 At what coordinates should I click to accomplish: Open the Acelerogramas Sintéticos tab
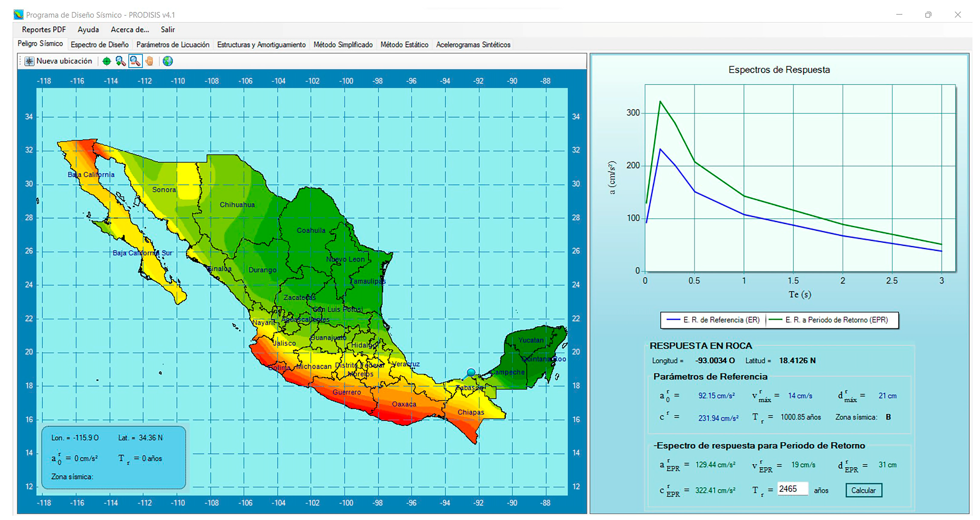coord(473,45)
